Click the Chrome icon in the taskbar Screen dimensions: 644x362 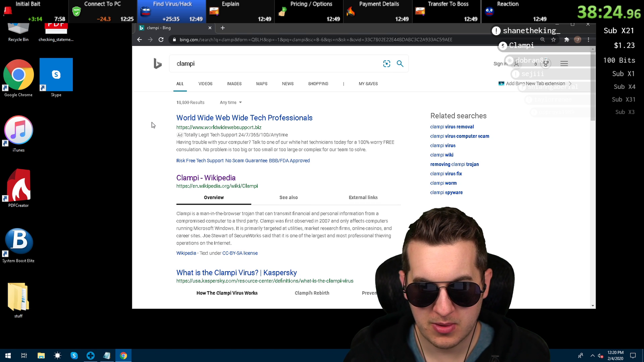[x=124, y=356]
